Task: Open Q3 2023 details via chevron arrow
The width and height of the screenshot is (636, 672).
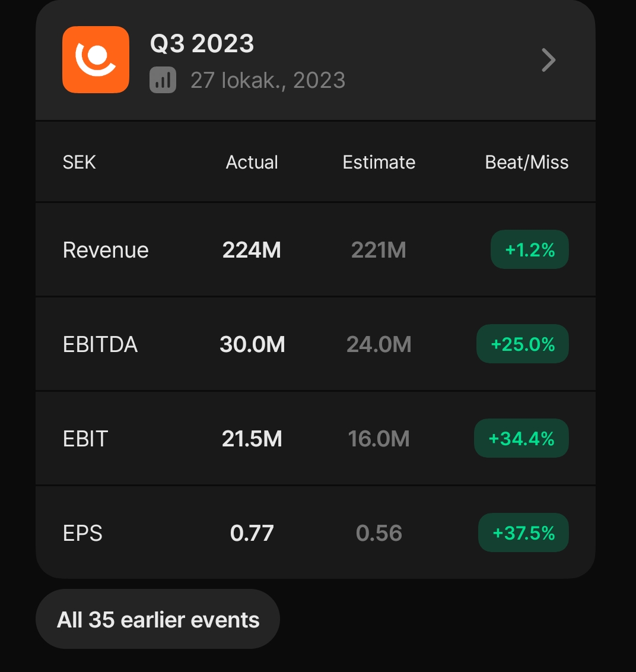Action: pyautogui.click(x=549, y=60)
